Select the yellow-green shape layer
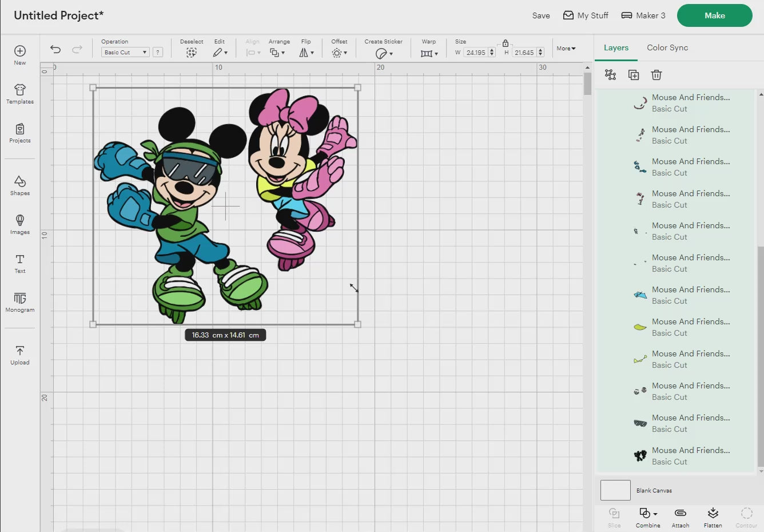 click(675, 327)
